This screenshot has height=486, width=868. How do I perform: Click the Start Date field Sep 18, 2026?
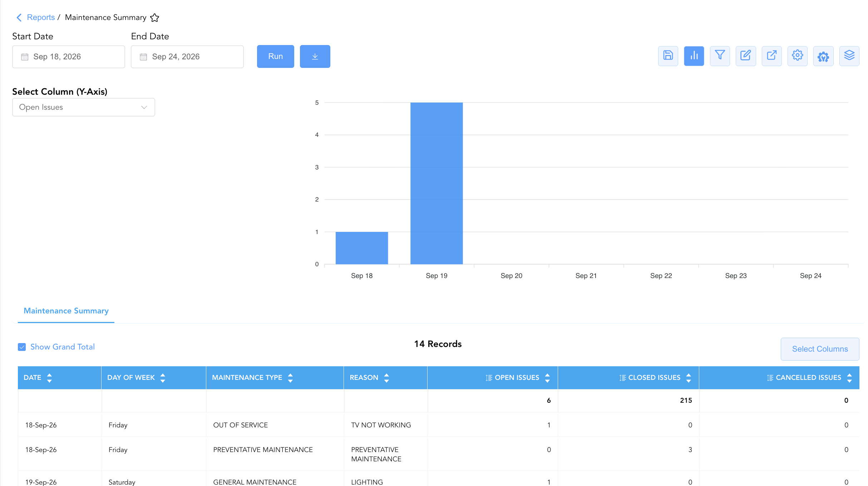coord(69,57)
